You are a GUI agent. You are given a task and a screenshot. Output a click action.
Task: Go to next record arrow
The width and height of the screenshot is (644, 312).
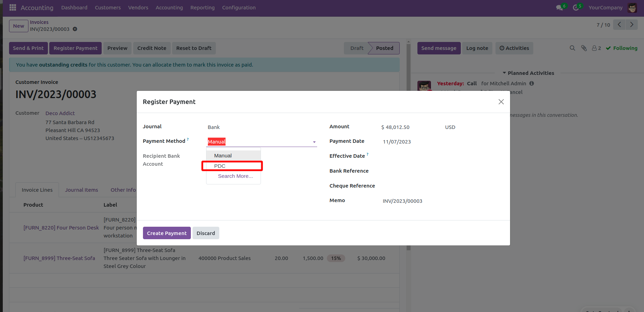pos(632,25)
